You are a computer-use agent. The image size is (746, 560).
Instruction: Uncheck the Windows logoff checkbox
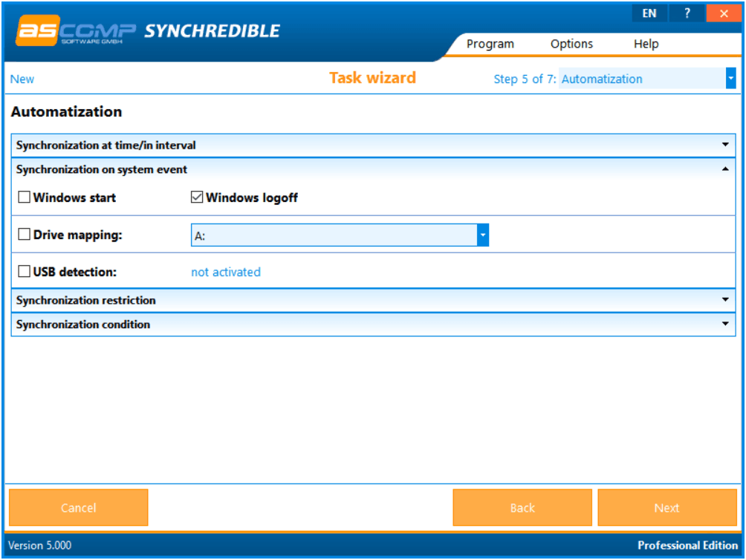[197, 197]
